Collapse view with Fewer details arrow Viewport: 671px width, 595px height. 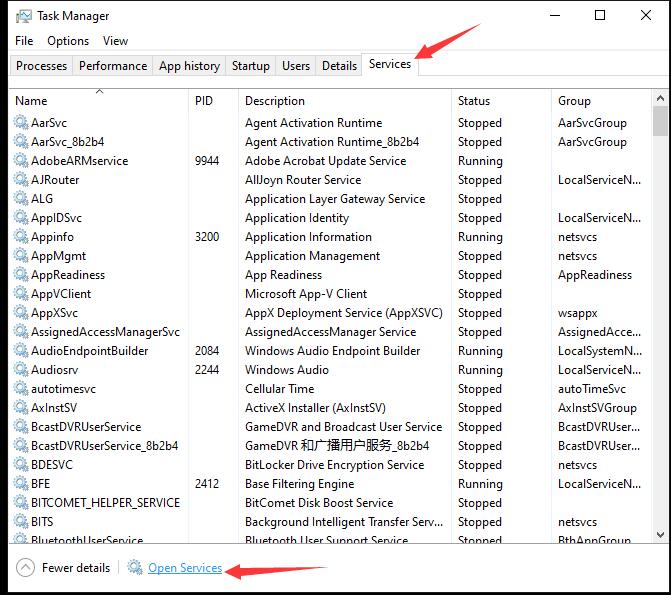pos(25,568)
